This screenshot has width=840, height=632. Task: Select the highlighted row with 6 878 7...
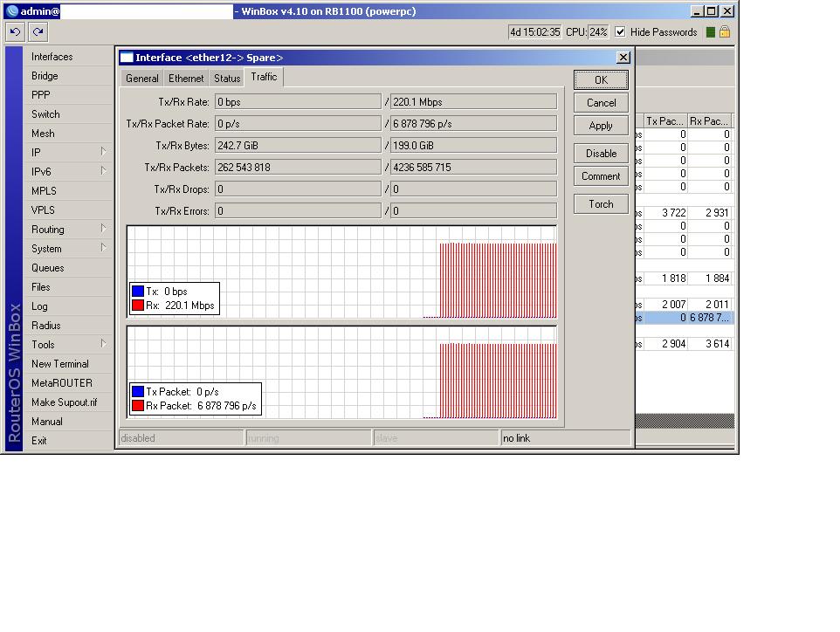684,318
